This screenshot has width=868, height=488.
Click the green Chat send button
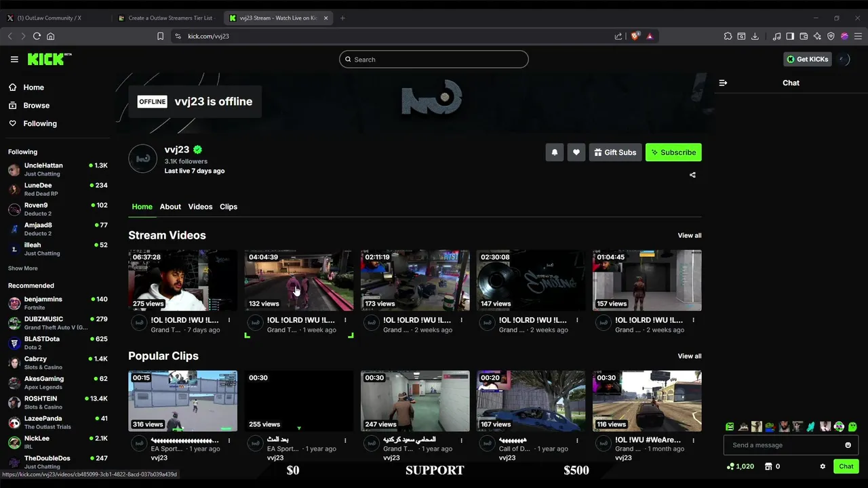click(846, 466)
